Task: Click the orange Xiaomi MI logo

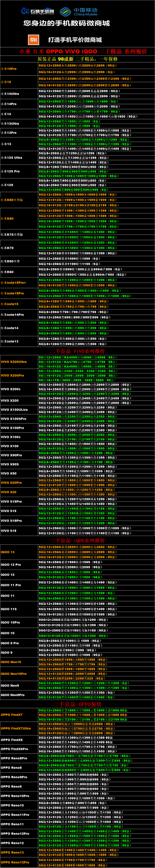Action: click(x=33, y=40)
